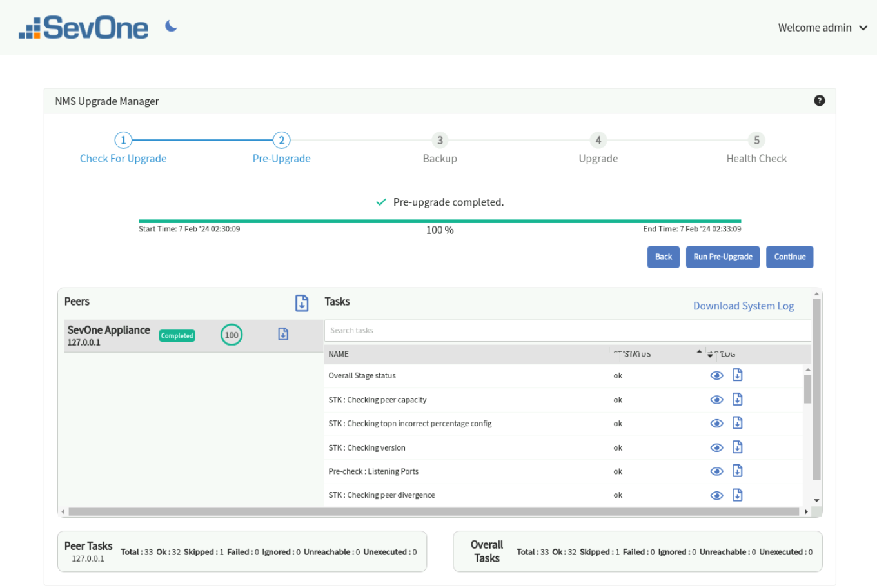Click the pre-upgrade green progress bar
The image size is (877, 588).
(x=440, y=221)
